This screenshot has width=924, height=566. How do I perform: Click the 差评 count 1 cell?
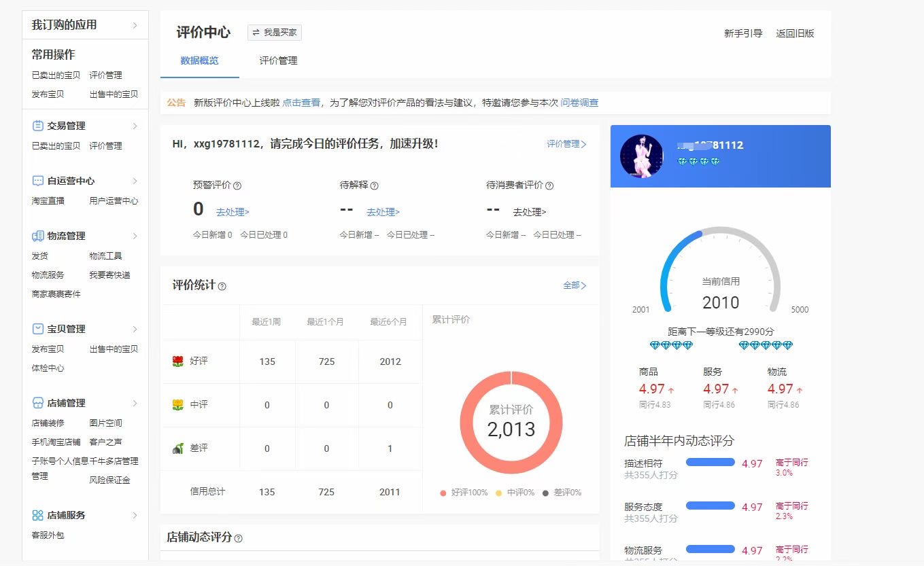coord(390,448)
